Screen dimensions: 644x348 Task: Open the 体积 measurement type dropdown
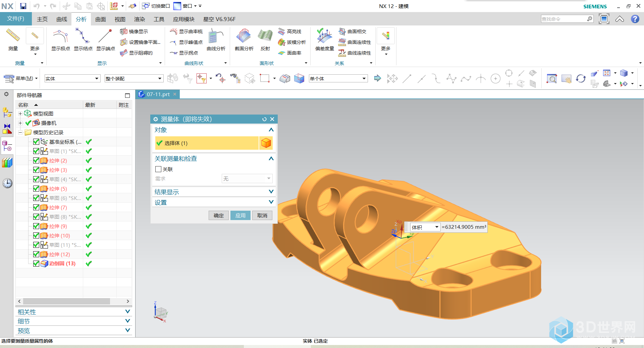pyautogui.click(x=425, y=227)
